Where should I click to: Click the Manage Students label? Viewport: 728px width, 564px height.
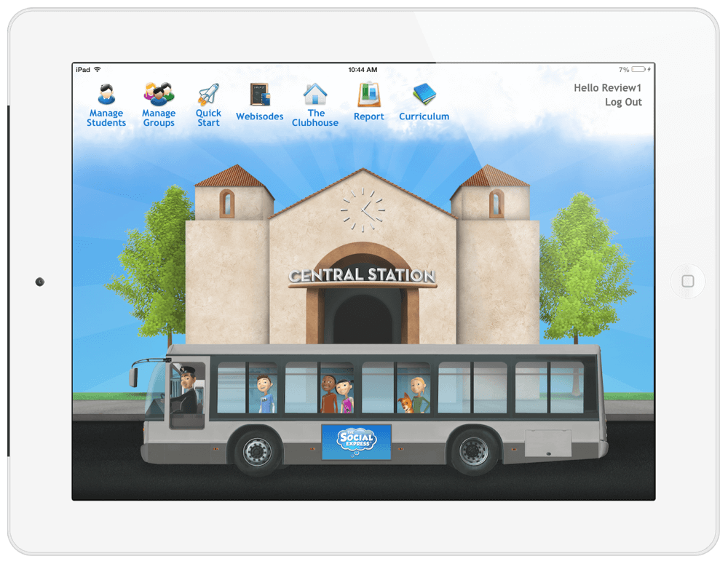click(x=106, y=118)
